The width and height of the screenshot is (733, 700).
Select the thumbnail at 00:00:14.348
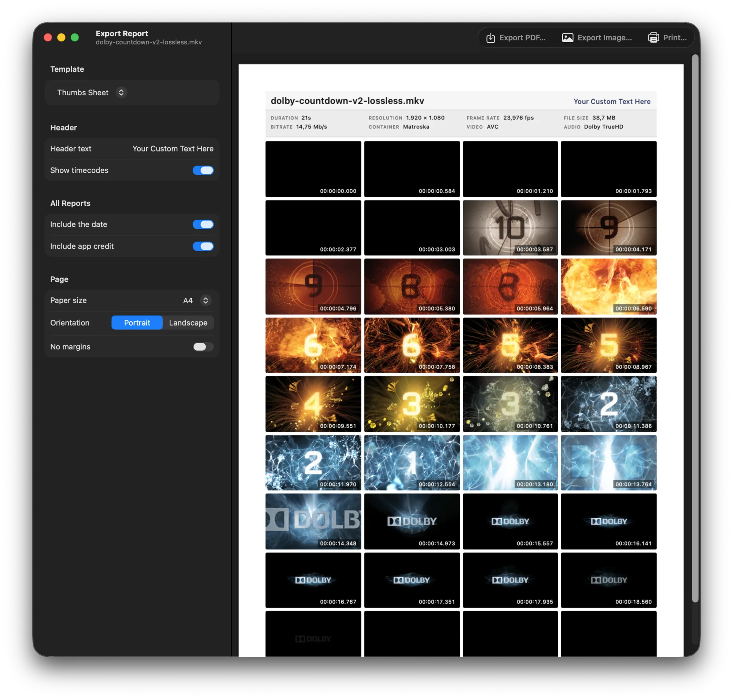click(x=313, y=521)
